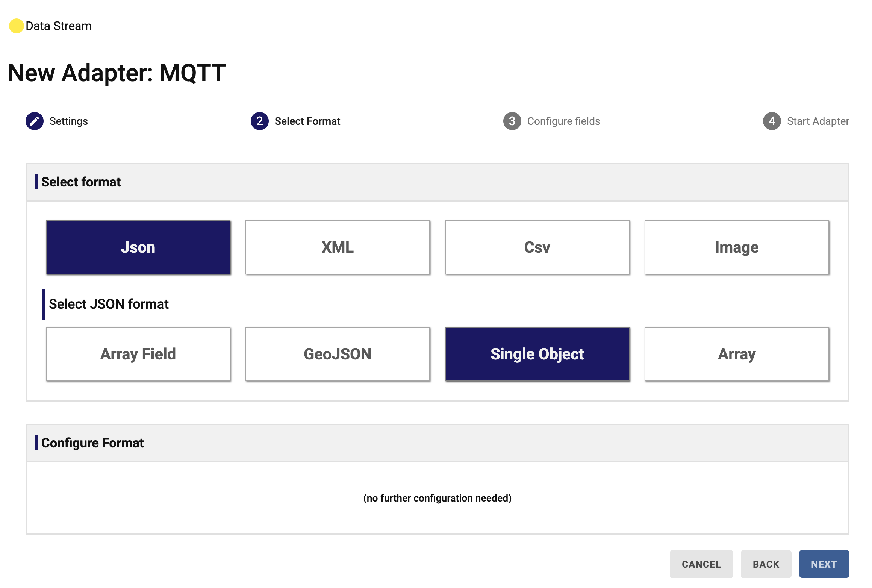Screen dimensions: 872x588
Task: Select the Json format option
Action: click(138, 247)
